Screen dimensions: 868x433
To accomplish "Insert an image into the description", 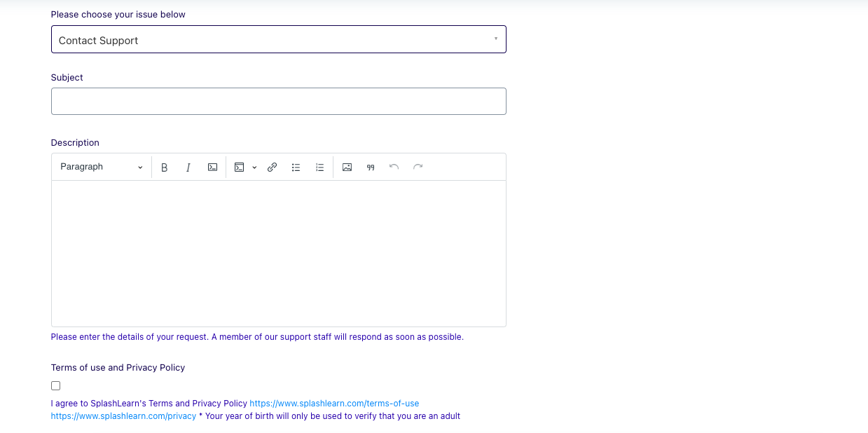I will tap(347, 167).
